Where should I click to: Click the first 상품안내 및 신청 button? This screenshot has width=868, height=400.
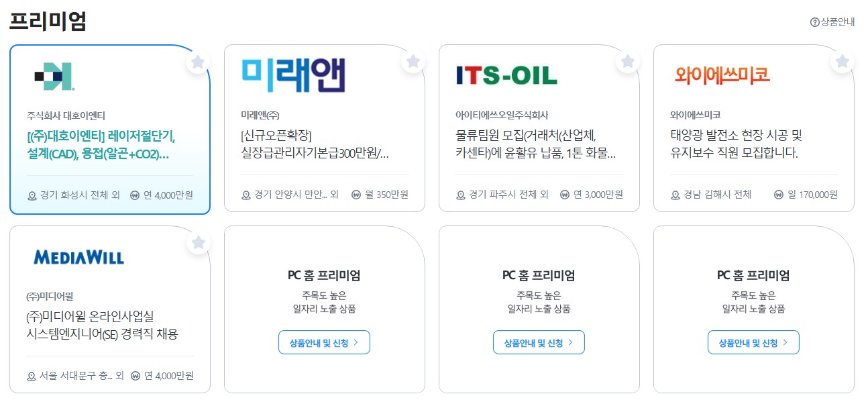point(324,342)
